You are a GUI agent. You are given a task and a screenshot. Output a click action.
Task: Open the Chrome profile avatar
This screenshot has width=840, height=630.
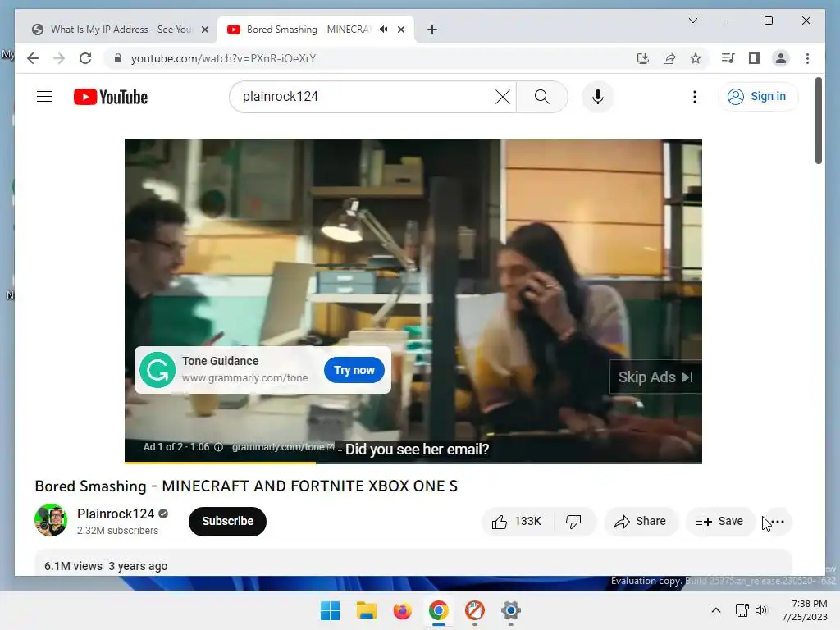tap(781, 58)
